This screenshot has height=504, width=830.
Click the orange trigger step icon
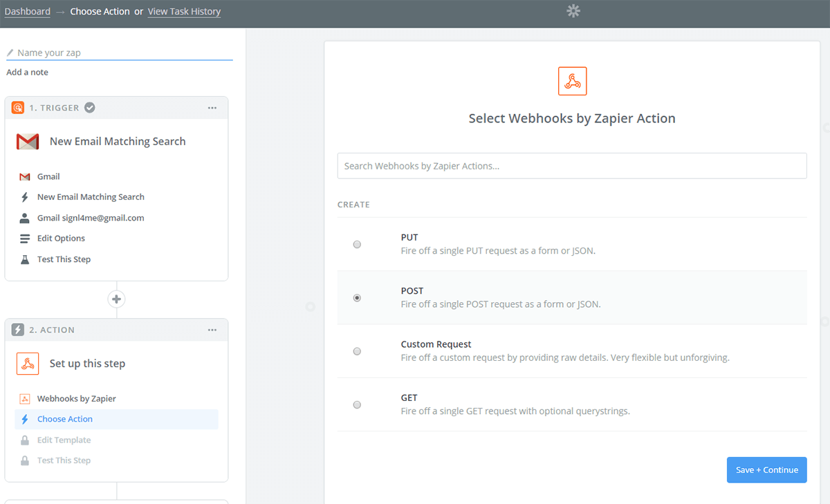pyautogui.click(x=18, y=107)
